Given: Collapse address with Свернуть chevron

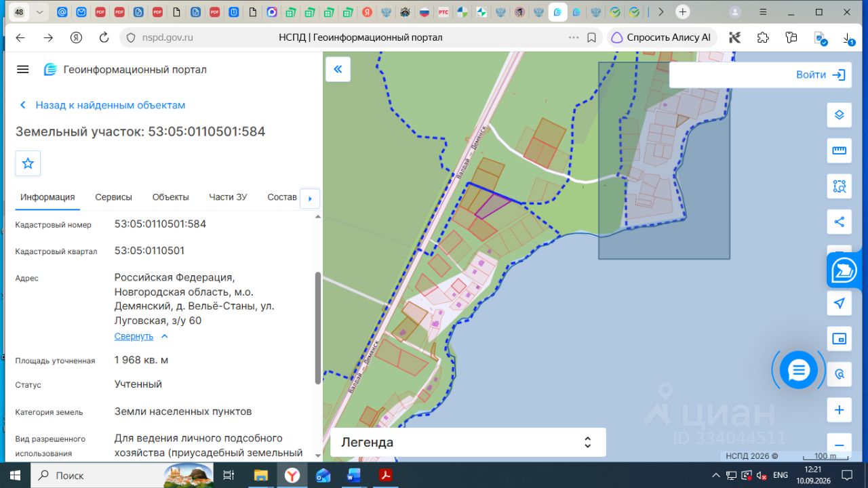Looking at the screenshot, I should tap(141, 336).
